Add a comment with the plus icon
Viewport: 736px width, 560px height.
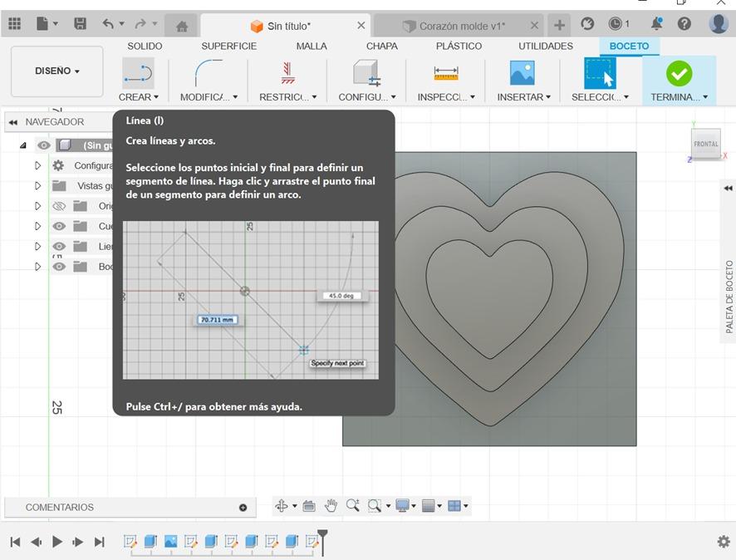tap(243, 508)
